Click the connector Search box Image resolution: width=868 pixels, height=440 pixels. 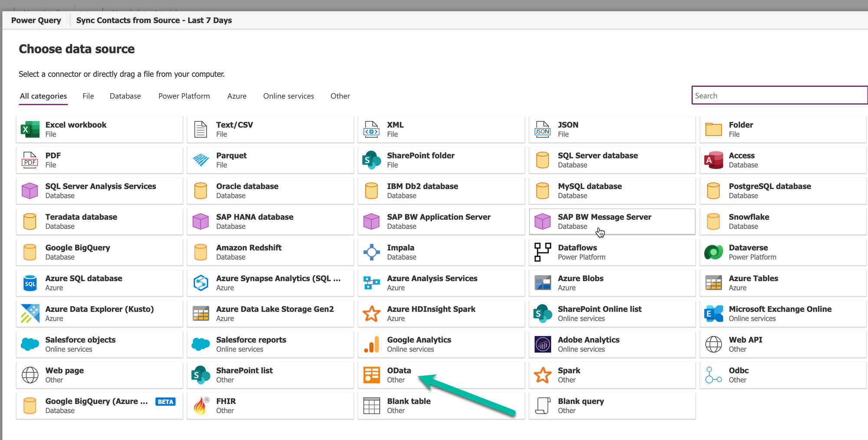point(779,96)
